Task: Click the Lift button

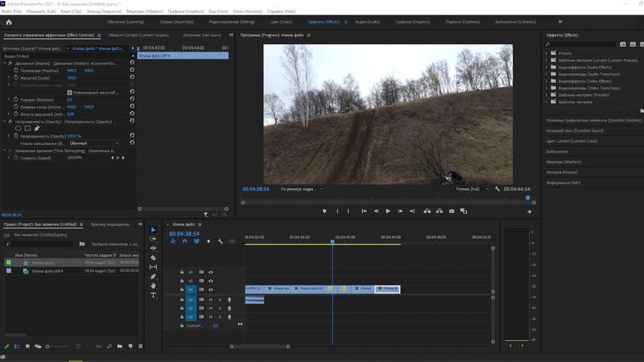Action: [427, 211]
